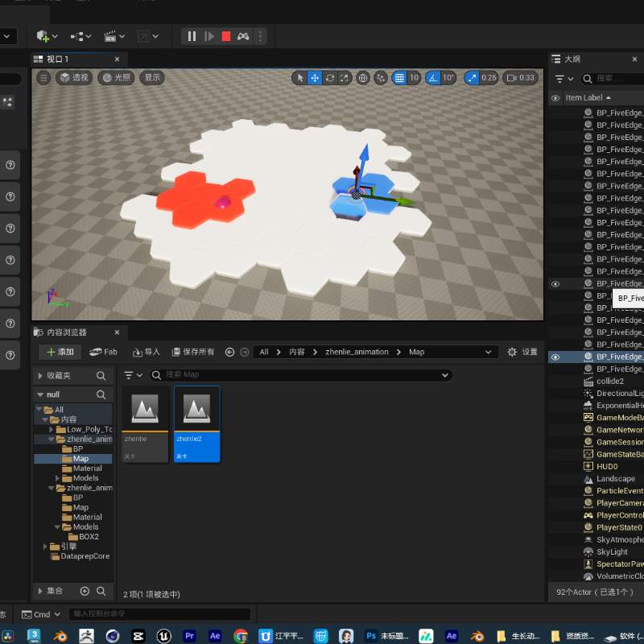This screenshot has width=644, height=644.
Task: Open the asset filter dropdown beside search
Action: tap(133, 375)
